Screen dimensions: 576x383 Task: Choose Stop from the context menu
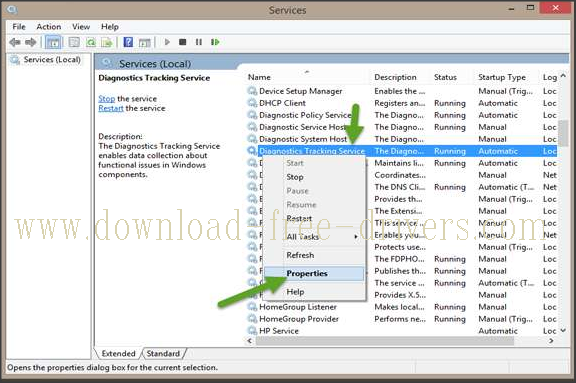point(295,177)
